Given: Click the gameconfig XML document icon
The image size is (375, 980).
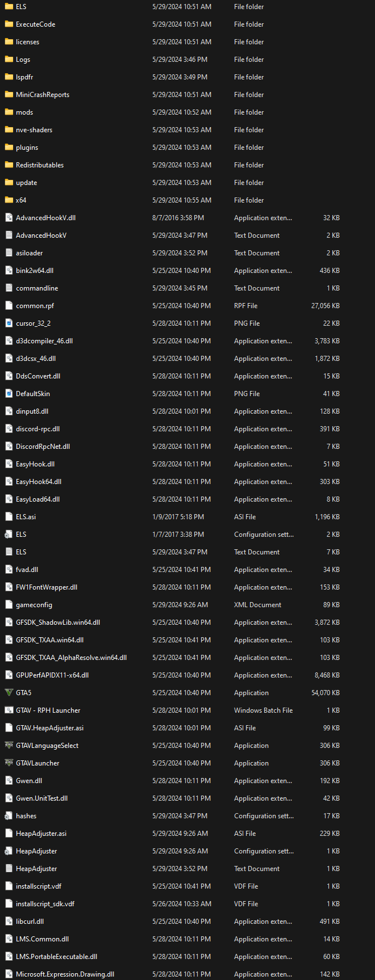Looking at the screenshot, I should [9, 605].
